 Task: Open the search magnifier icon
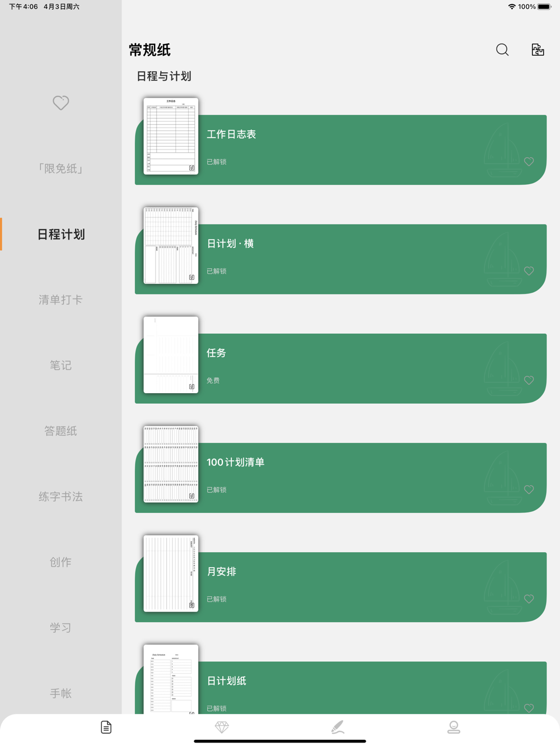[502, 50]
